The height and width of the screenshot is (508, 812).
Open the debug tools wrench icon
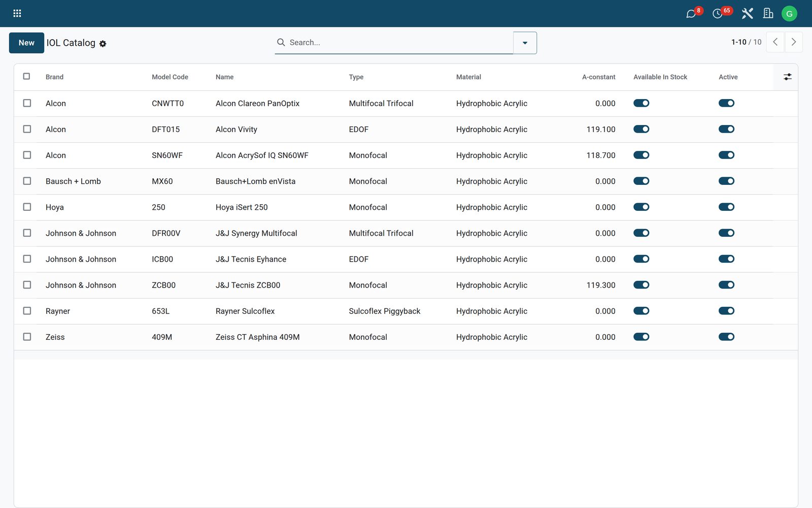[747, 13]
